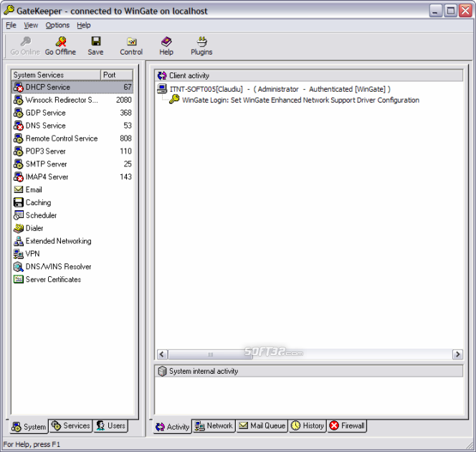The height and width of the screenshot is (452, 476).
Task: Open the Control toolbar icon
Action: click(x=131, y=42)
